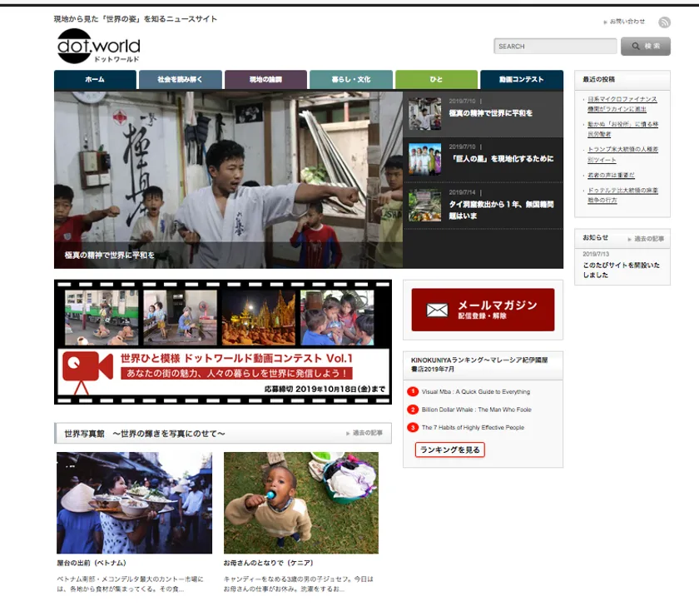Image resolution: width=699 pixels, height=616 pixels.
Task: Open the 社会を読み解く tab
Action: coord(180,80)
